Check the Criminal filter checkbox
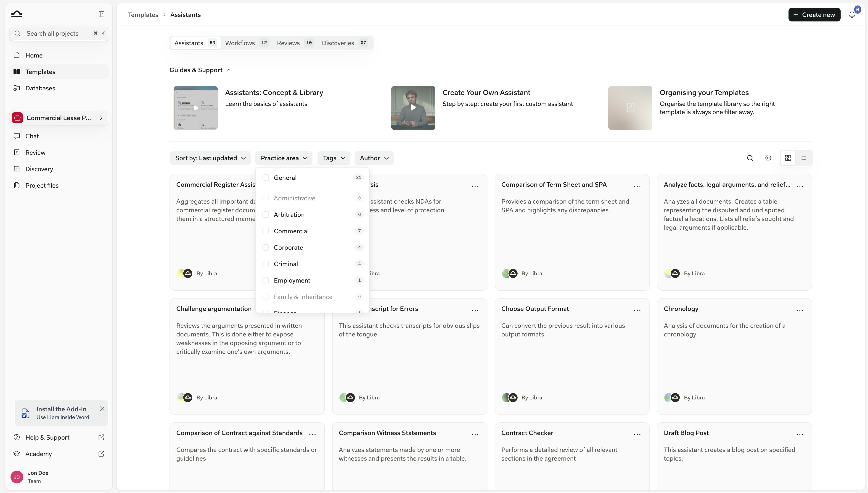The height and width of the screenshot is (493, 868). [x=266, y=264]
